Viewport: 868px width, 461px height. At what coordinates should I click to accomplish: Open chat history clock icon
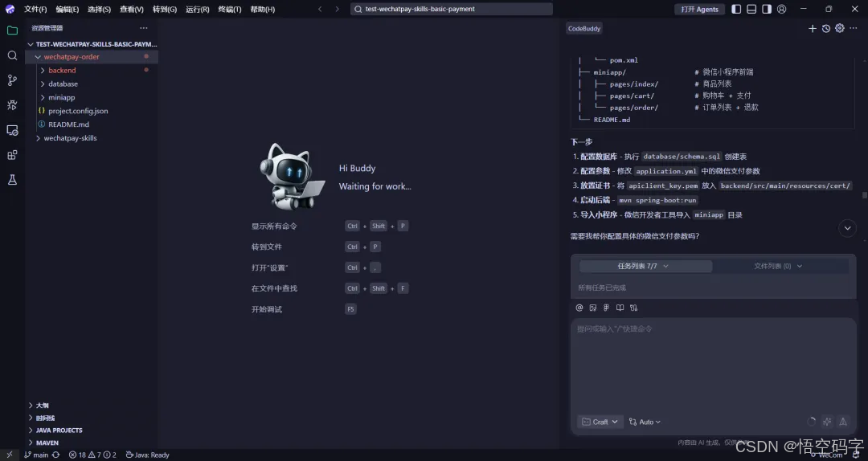point(826,28)
